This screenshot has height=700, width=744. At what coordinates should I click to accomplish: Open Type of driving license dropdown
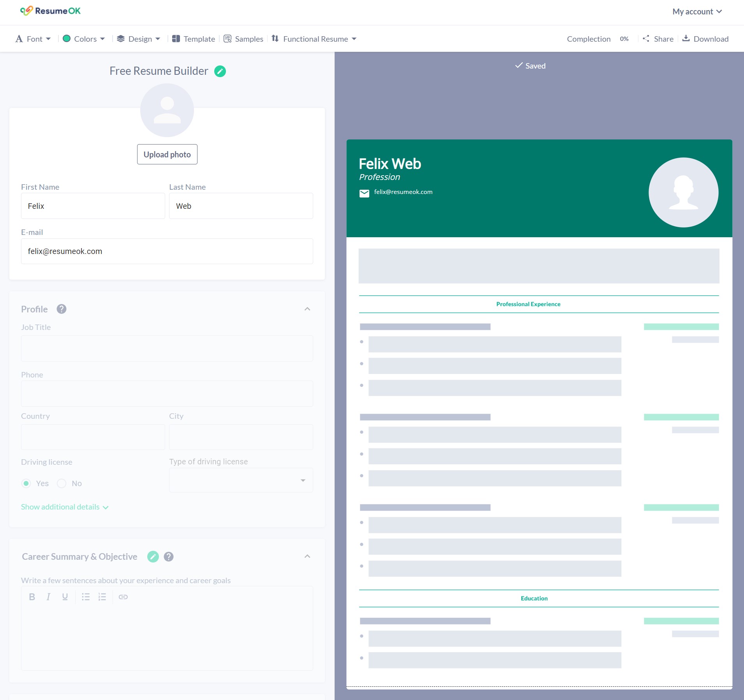pos(241,480)
